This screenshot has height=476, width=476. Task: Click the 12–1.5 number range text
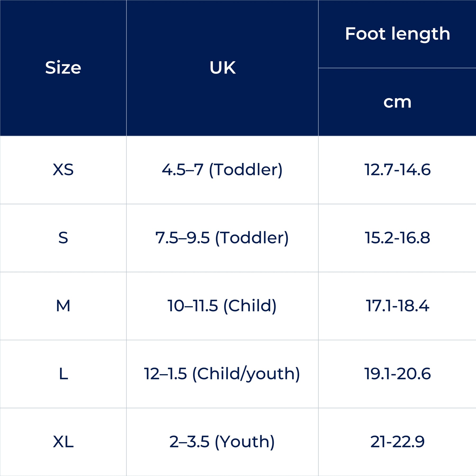165,374
